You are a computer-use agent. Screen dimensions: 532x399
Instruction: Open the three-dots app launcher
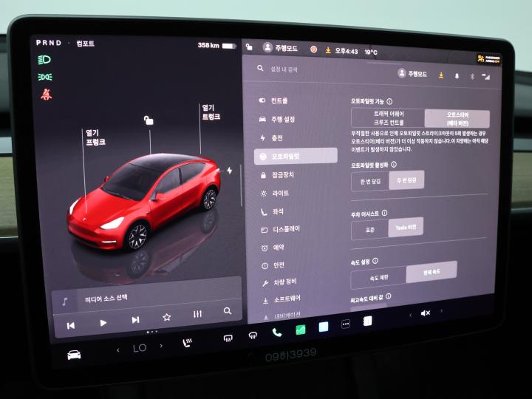[345, 324]
